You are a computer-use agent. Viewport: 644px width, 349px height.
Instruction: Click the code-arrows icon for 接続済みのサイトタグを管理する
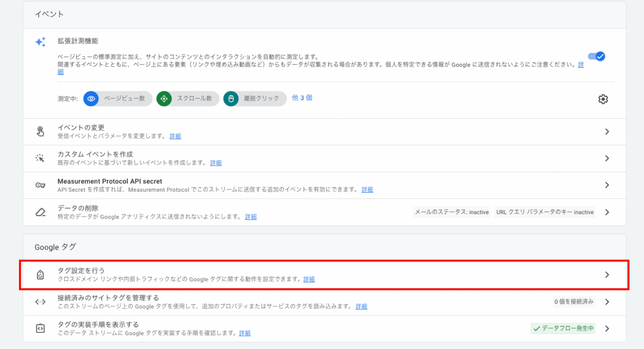[x=40, y=302]
